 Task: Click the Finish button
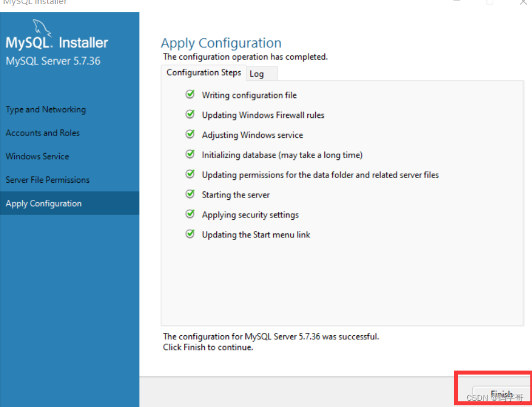[x=501, y=395]
